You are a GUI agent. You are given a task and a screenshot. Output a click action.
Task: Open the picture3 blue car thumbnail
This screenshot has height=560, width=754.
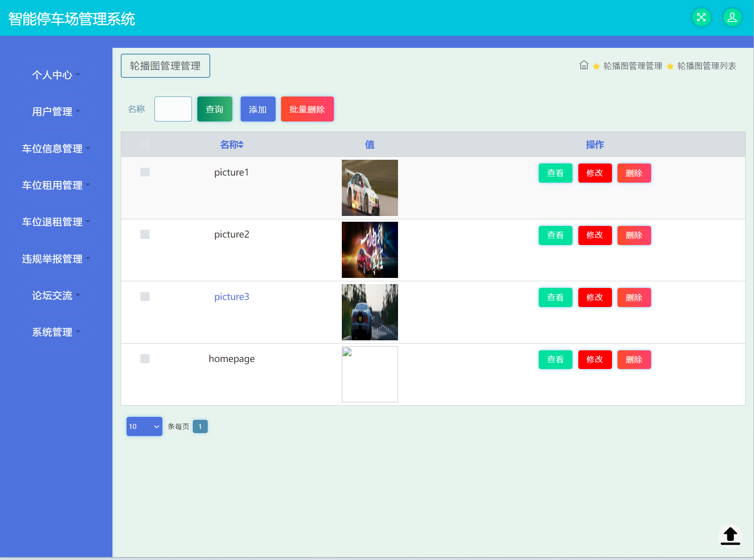pyautogui.click(x=370, y=312)
